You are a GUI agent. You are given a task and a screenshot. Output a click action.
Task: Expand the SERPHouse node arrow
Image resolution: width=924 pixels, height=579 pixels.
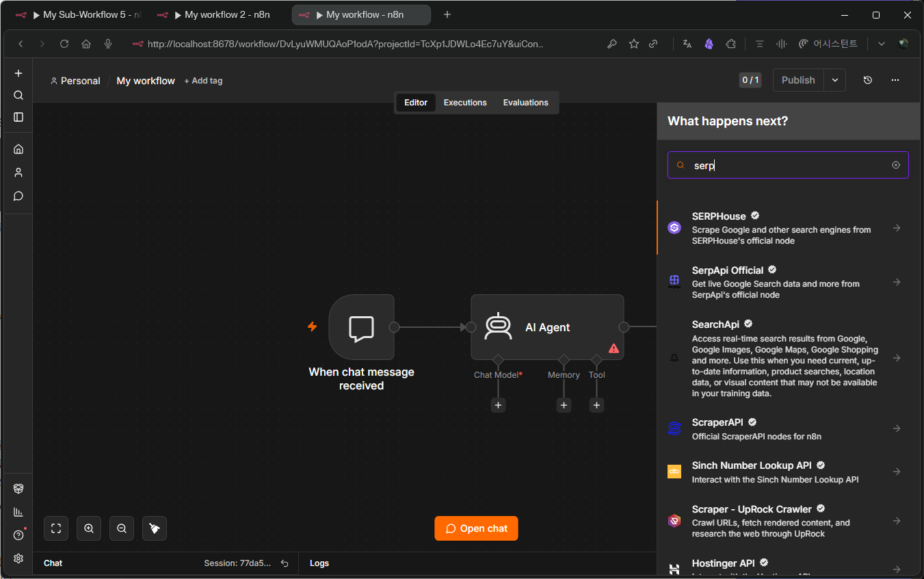tap(897, 228)
